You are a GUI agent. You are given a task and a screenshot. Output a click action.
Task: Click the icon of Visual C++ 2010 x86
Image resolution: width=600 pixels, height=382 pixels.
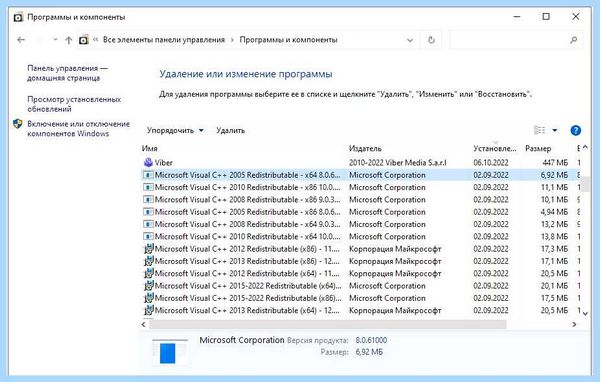pos(148,187)
